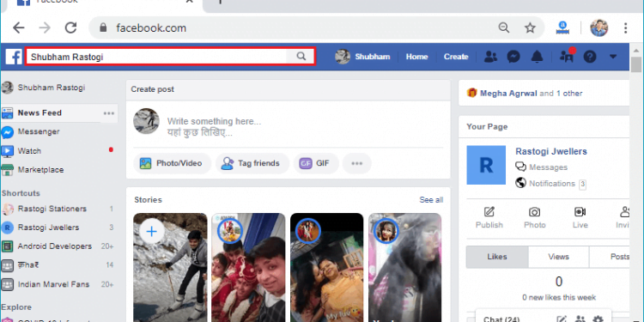The width and height of the screenshot is (644, 322).
Task: Click the blue browser extension icon
Action: (562, 27)
